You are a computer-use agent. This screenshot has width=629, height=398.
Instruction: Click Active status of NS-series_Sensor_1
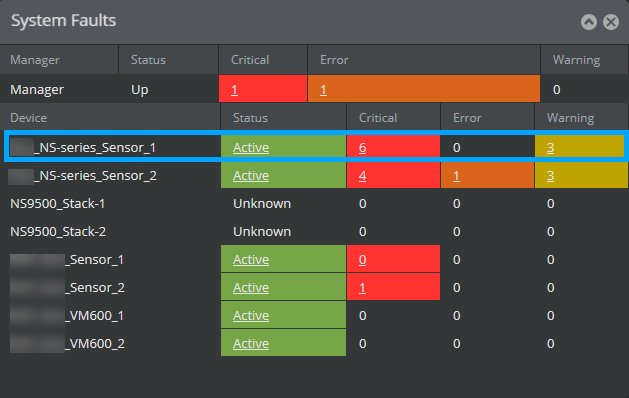click(251, 148)
